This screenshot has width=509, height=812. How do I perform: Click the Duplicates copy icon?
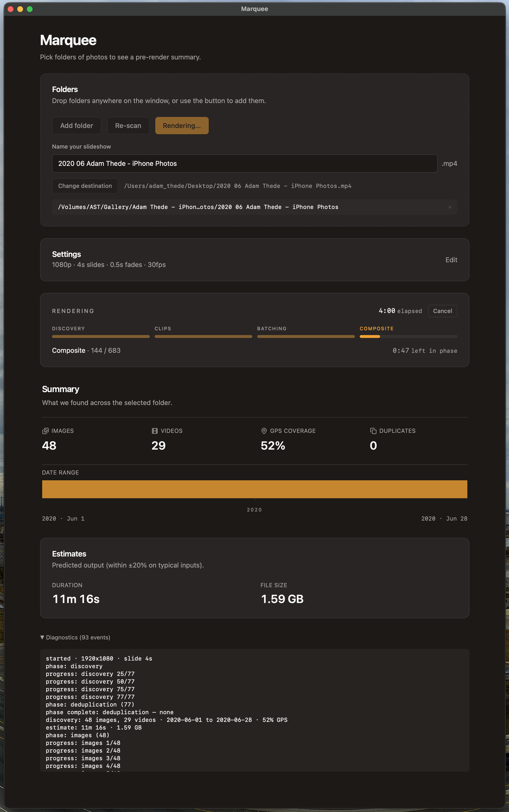pos(373,431)
